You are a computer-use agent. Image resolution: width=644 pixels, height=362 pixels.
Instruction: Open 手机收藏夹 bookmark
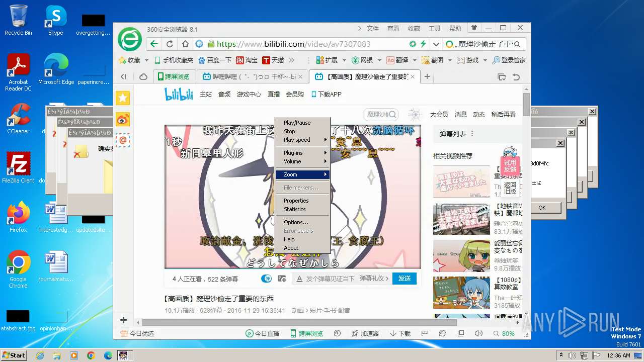coord(174,60)
